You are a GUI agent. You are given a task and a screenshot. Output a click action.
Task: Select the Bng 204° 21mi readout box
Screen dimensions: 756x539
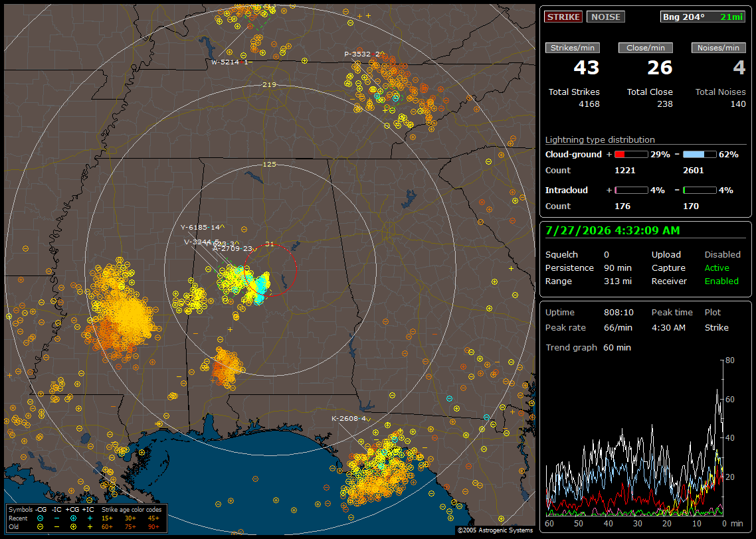(x=703, y=17)
